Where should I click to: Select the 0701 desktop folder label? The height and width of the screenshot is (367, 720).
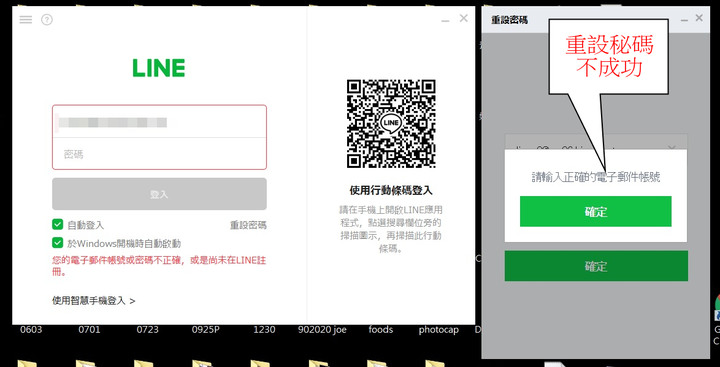(x=89, y=330)
